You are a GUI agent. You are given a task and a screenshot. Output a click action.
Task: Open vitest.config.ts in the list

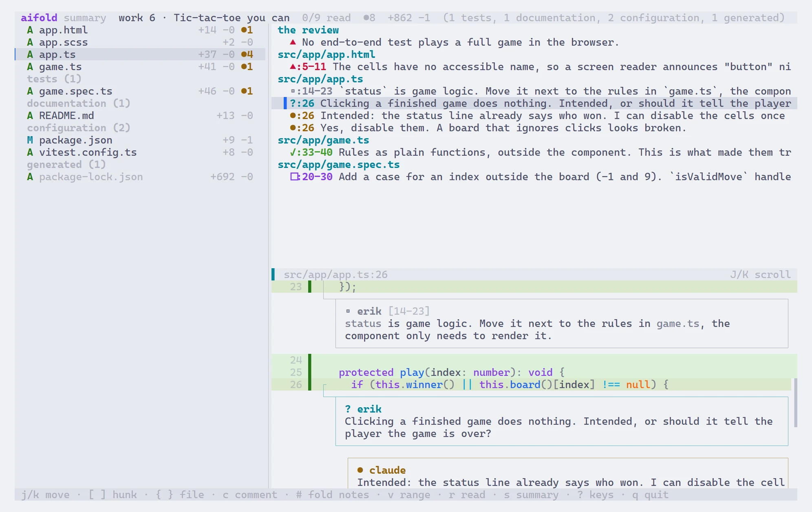coord(140,152)
